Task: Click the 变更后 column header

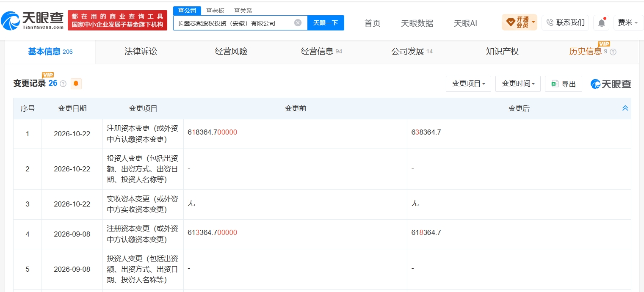Action: (x=519, y=108)
